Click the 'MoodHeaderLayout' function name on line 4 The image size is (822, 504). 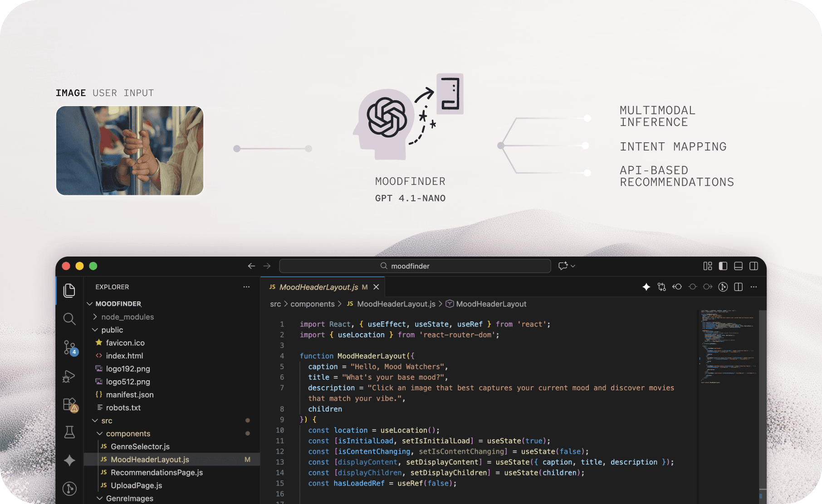tap(372, 356)
